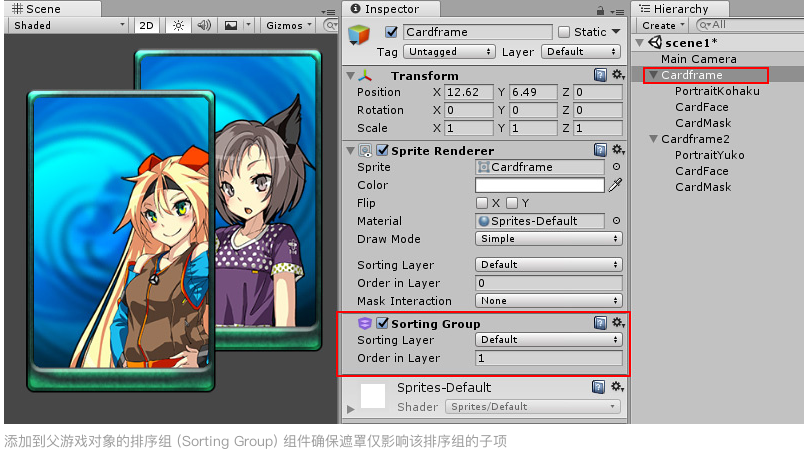Select PortraitKohaku in Hierarchy
This screenshot has width=804, height=453.
point(717,91)
